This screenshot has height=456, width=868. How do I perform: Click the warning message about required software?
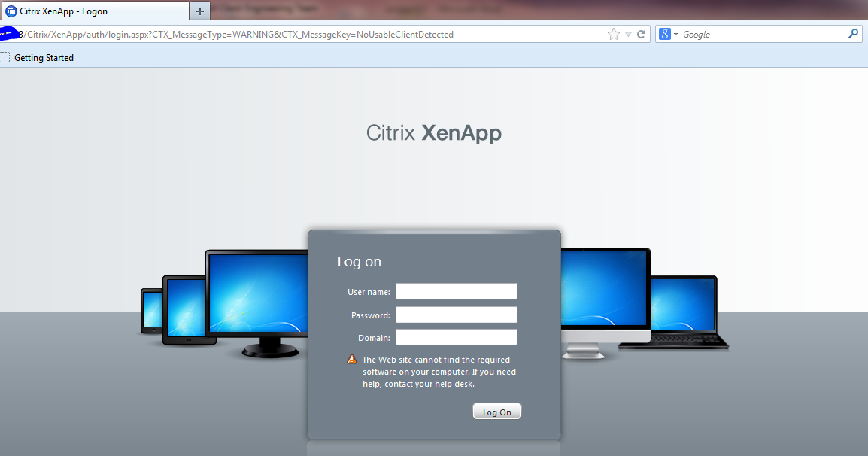[439, 372]
